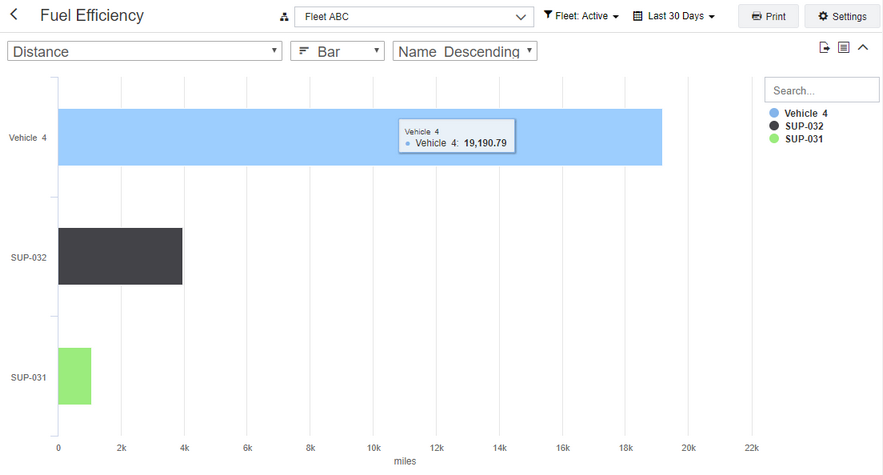Go back using the left chevron
Viewport: 883px width, 475px height.
(14, 15)
